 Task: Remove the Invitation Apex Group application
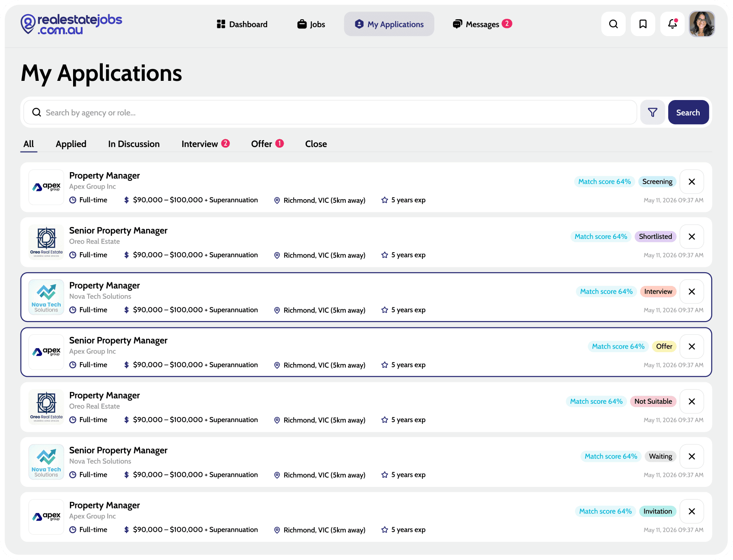click(691, 511)
